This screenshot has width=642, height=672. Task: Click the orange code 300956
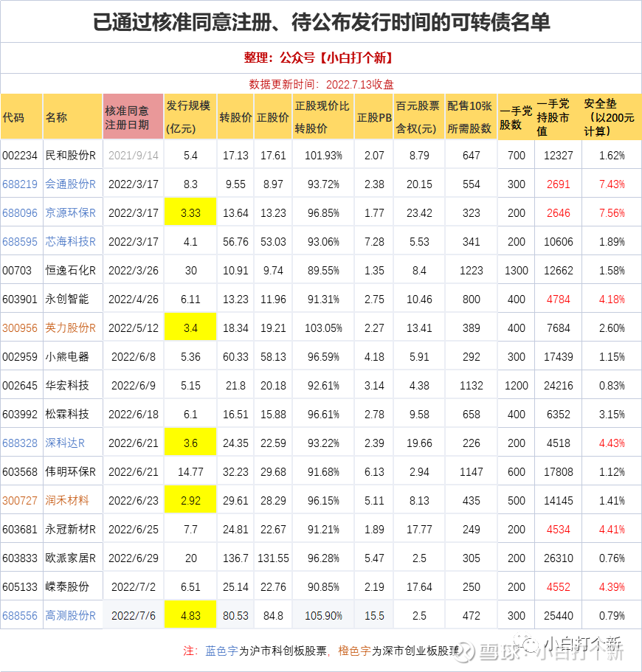coord(20,328)
